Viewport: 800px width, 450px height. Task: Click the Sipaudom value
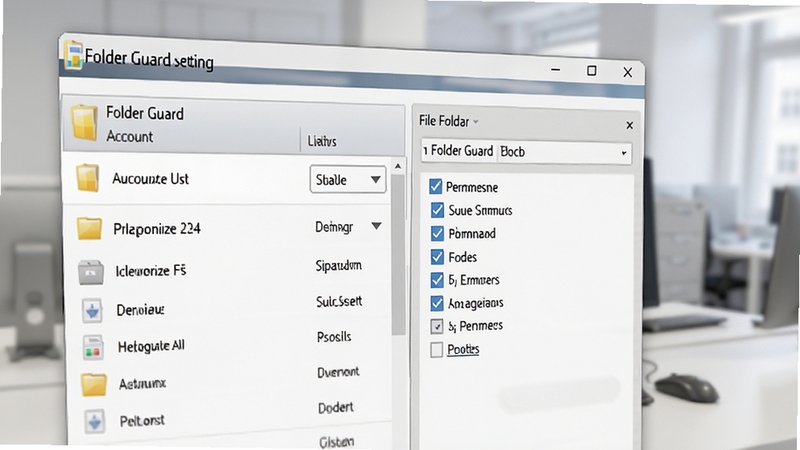338,265
